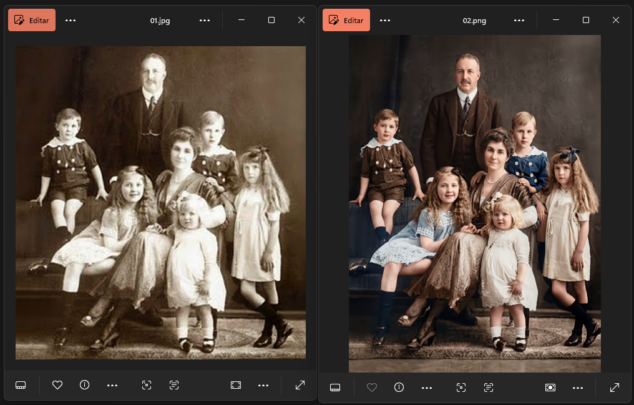Click the scan text icon in 01.jpg toolbar
Image resolution: width=634 pixels, height=405 pixels.
(x=174, y=385)
